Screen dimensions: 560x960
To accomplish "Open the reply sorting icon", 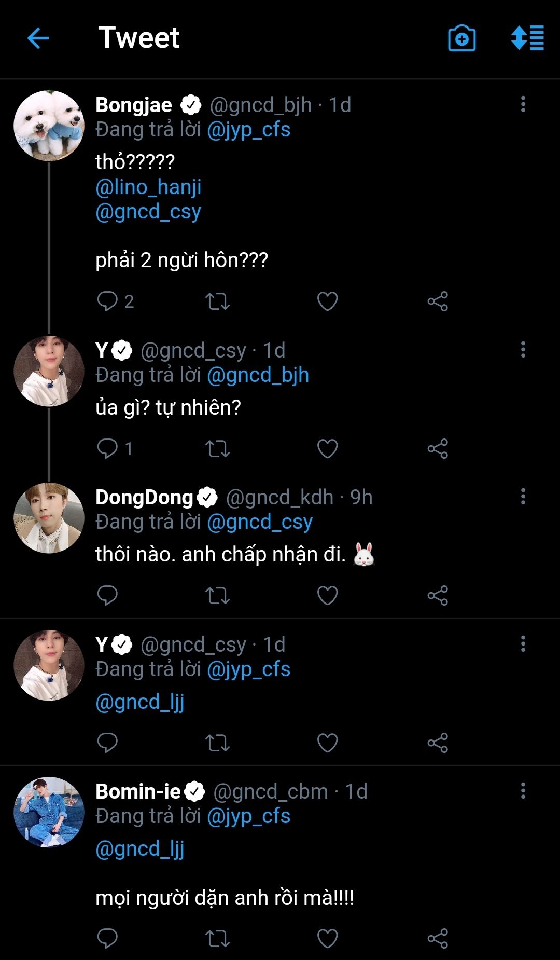I will [527, 38].
